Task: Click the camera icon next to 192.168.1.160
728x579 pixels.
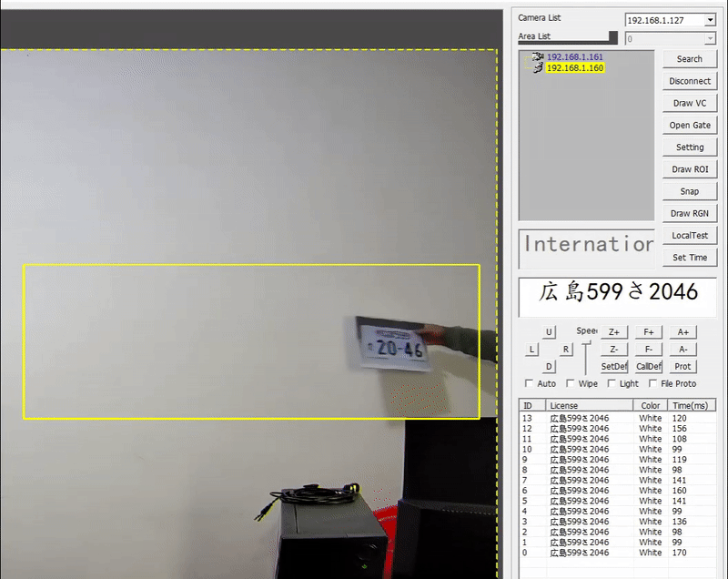Action: coord(538,67)
